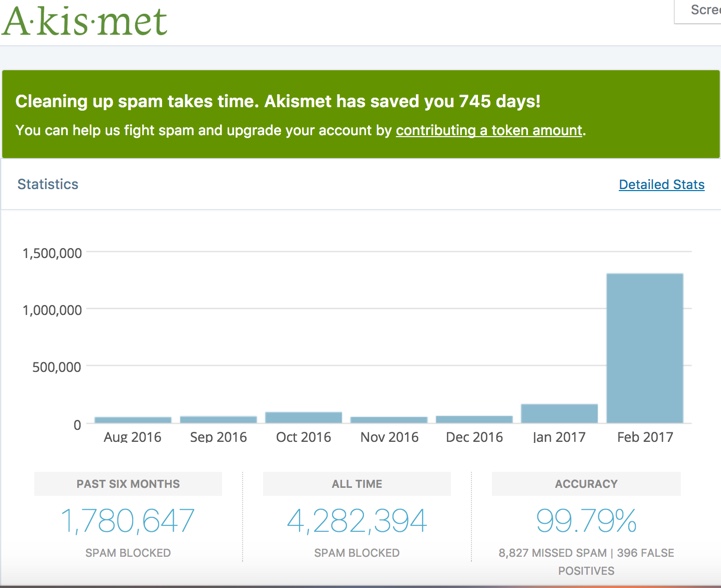Follow the "contributing a token amount" link
This screenshot has height=588, width=721.
(x=489, y=130)
